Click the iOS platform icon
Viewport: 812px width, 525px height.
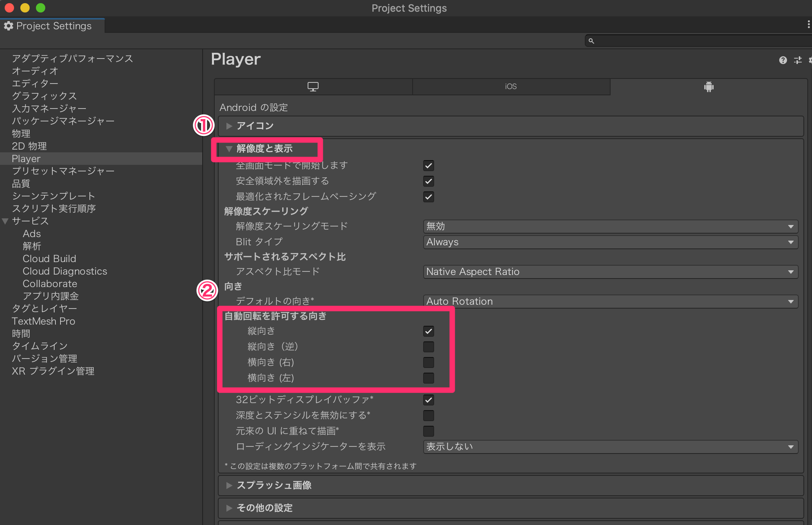coord(512,86)
